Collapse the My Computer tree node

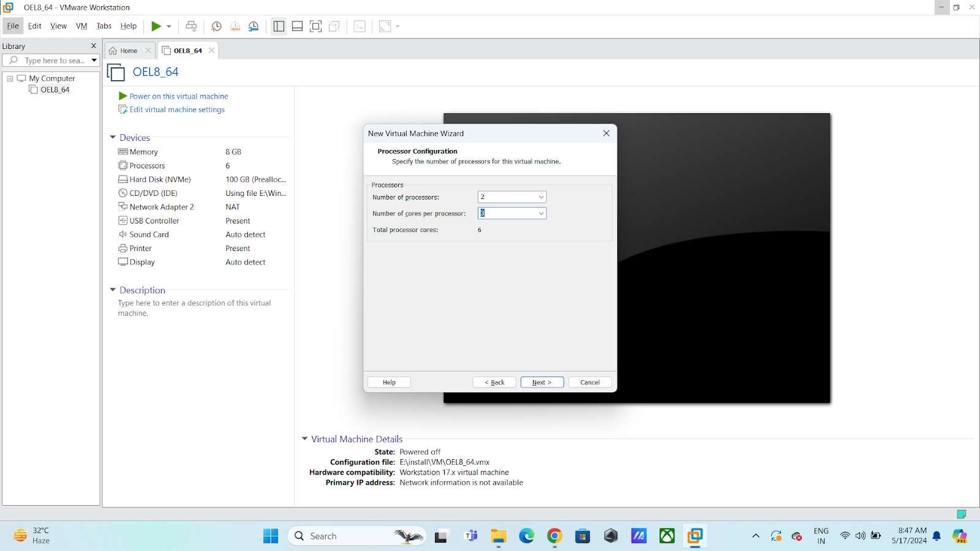click(x=10, y=78)
